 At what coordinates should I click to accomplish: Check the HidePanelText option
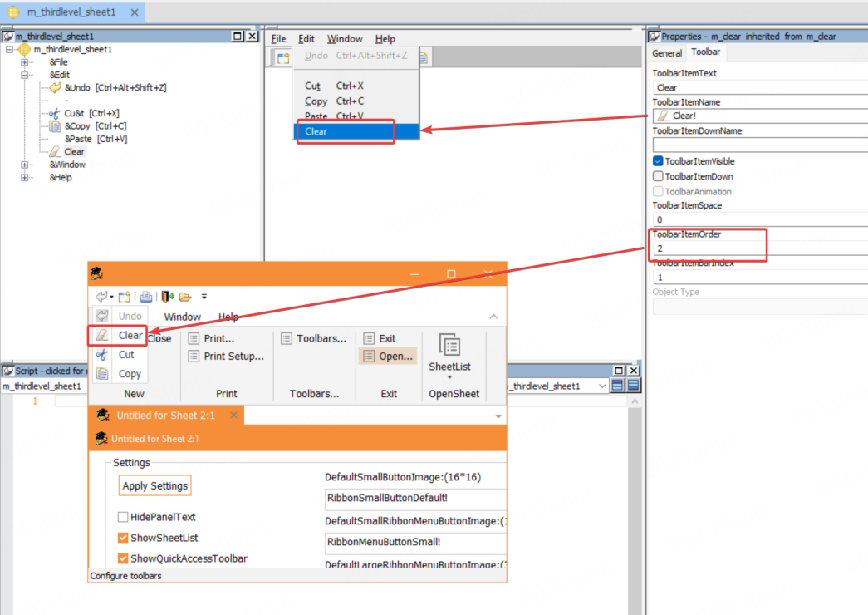123,517
